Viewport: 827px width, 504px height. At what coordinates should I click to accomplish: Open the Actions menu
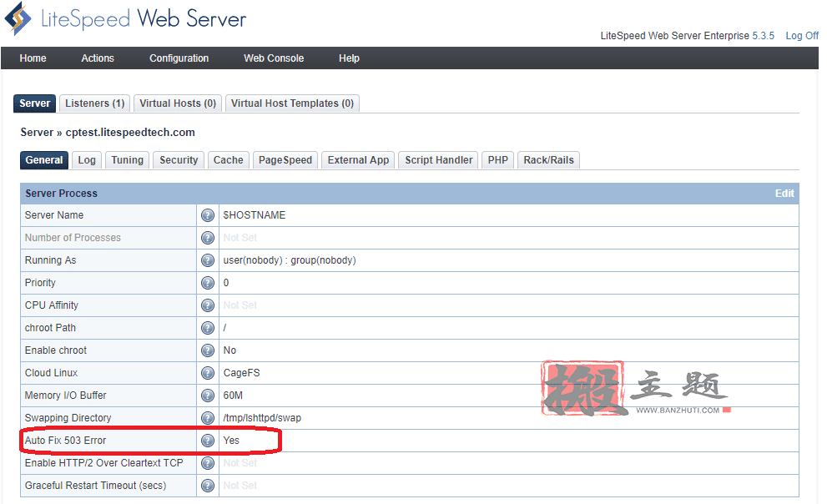(x=98, y=58)
